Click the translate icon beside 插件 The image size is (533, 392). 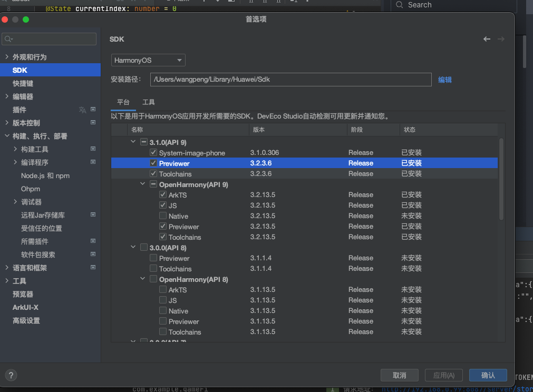(x=82, y=110)
